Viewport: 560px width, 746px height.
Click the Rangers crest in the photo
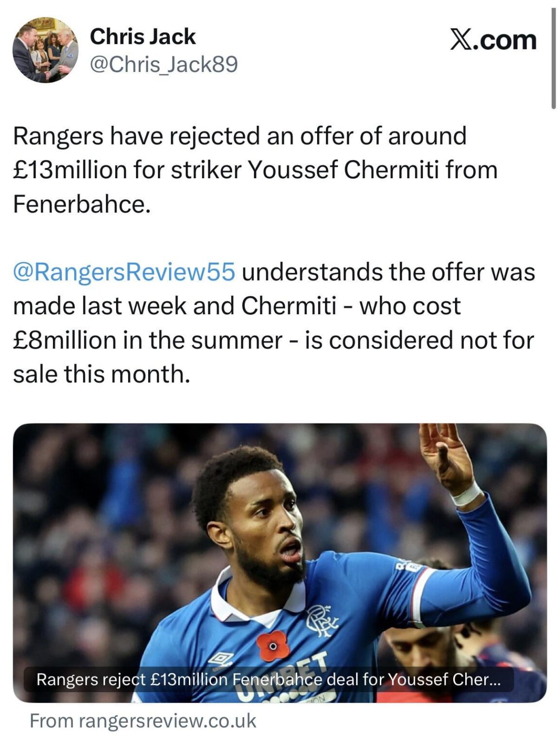pos(321,621)
